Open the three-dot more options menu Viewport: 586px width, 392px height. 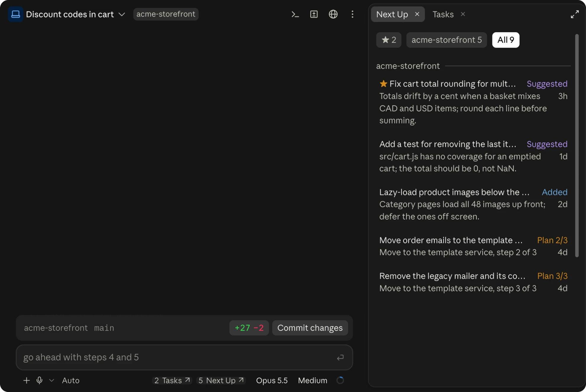(x=352, y=14)
